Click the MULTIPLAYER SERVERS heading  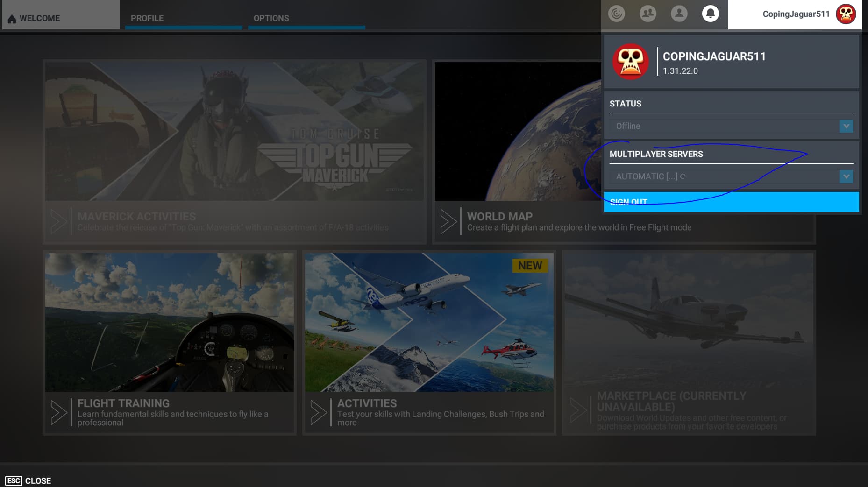click(656, 154)
